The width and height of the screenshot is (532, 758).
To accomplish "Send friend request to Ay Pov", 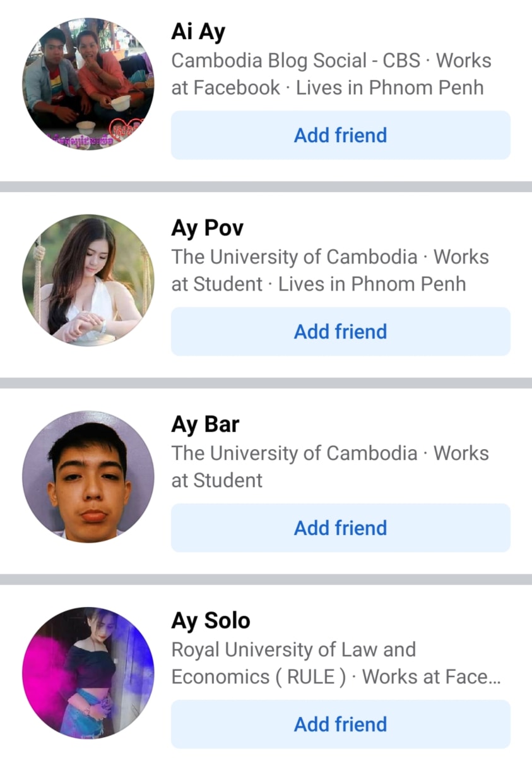I will (x=341, y=332).
